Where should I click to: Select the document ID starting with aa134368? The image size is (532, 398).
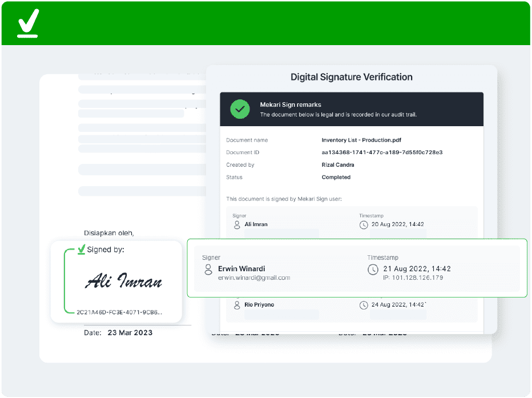tap(382, 152)
